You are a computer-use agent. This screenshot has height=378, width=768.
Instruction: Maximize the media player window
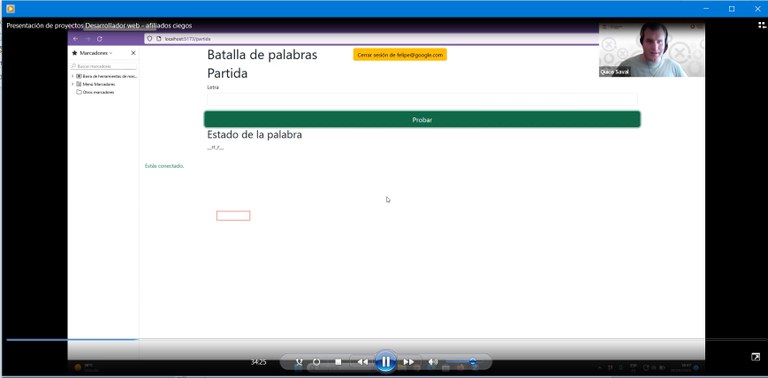tap(731, 8)
